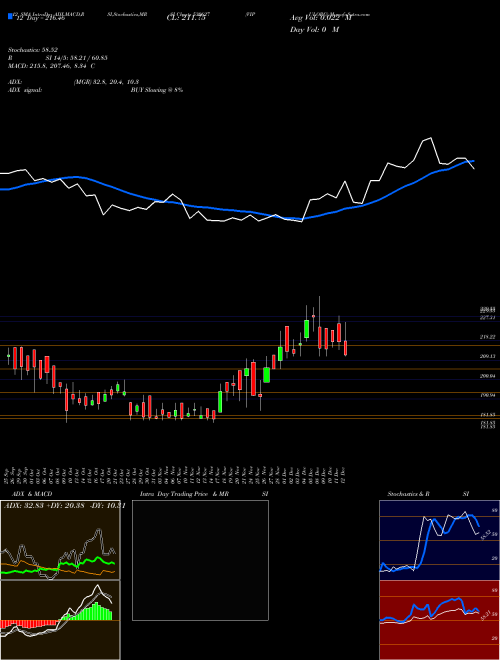500x660 pixels.
Task: Click the 227.11 price axis label
Action: pyautogui.click(x=487, y=317)
